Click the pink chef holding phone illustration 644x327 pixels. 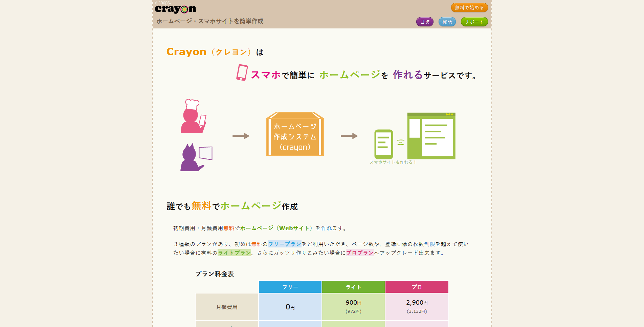tap(193, 116)
